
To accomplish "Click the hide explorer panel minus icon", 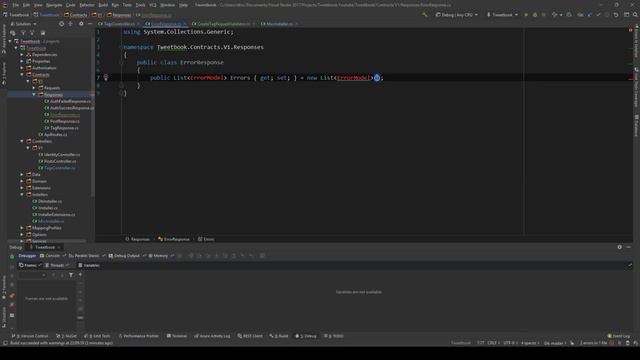I will [90, 24].
